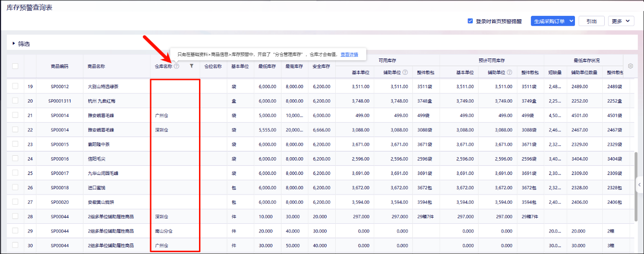Click 短缺量 column header

coord(555,73)
